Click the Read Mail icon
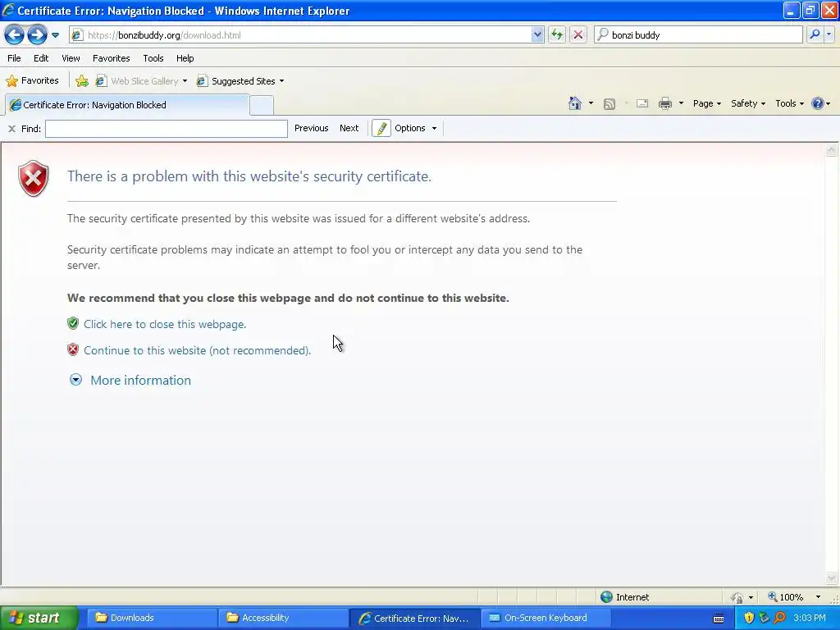 point(642,103)
